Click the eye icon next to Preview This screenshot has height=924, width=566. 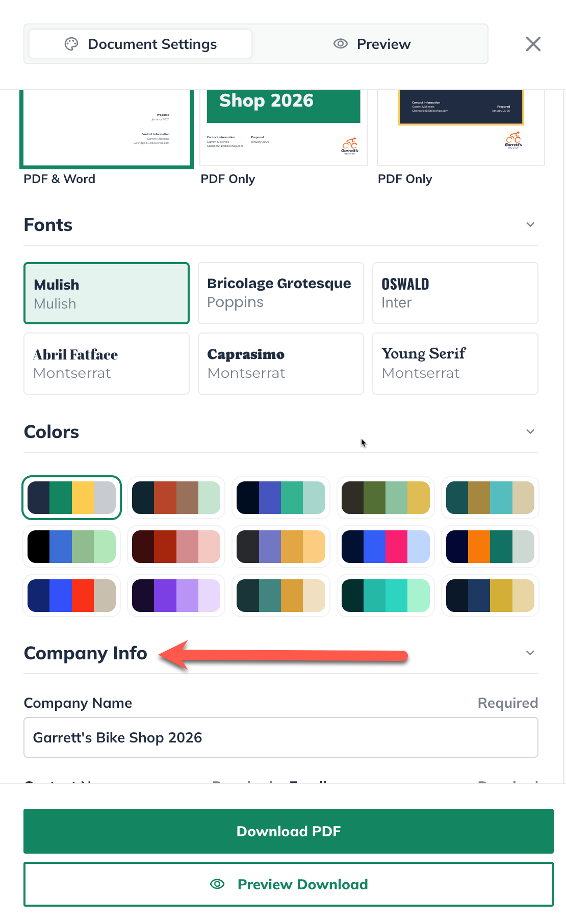tap(340, 44)
